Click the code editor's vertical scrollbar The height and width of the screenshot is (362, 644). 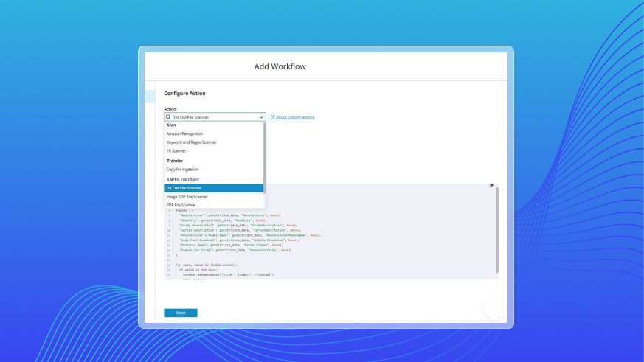(496, 229)
